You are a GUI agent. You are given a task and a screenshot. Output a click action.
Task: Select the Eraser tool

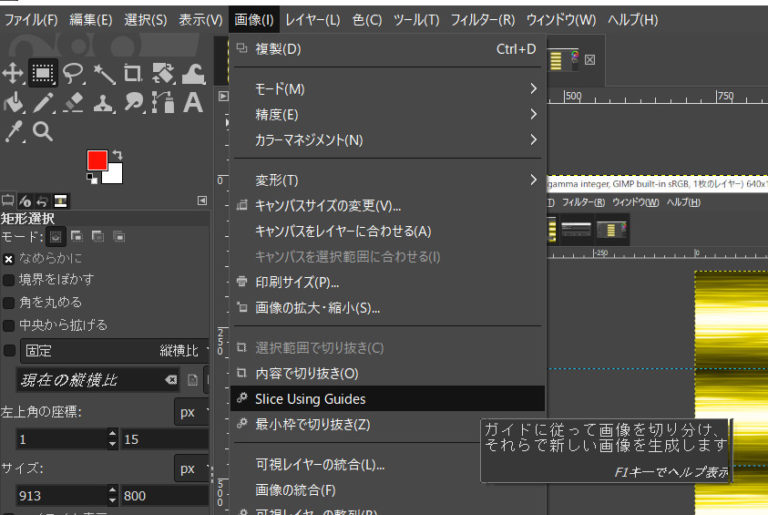pyautogui.click(x=73, y=102)
